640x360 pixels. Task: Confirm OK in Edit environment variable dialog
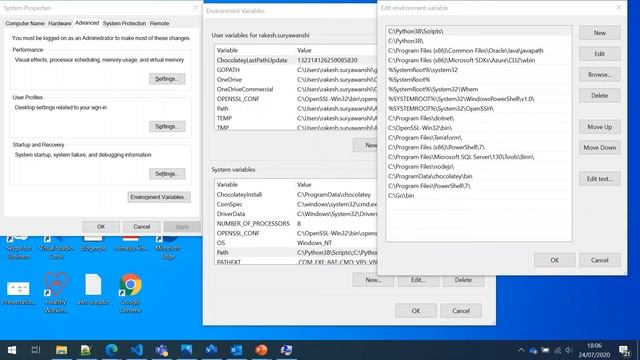[555, 260]
